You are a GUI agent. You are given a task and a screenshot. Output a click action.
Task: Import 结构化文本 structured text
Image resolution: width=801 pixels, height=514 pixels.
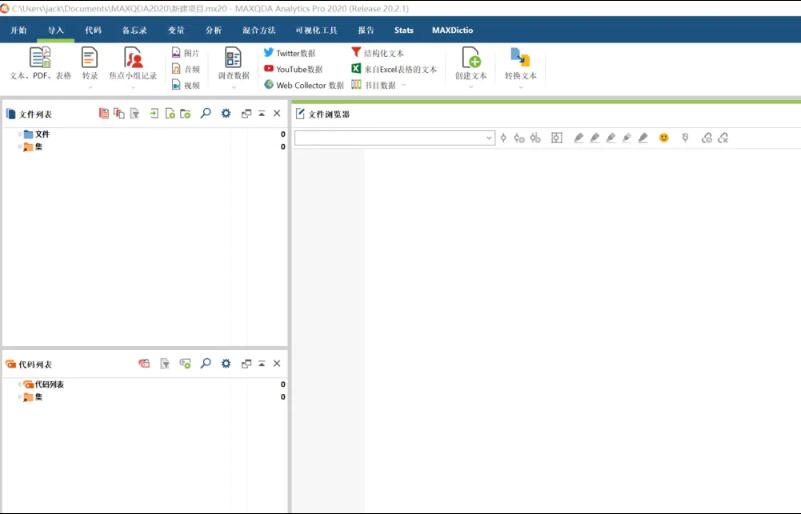[x=378, y=53]
